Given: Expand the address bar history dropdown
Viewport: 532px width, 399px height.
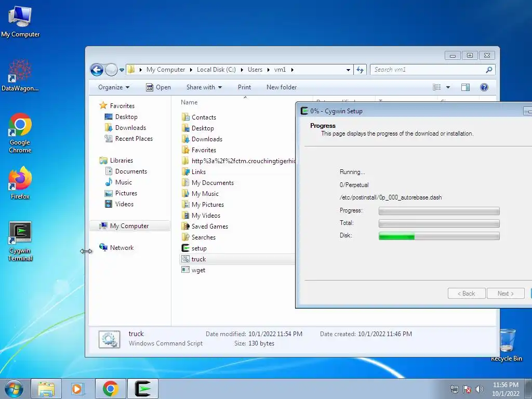Looking at the screenshot, I should click(x=348, y=70).
